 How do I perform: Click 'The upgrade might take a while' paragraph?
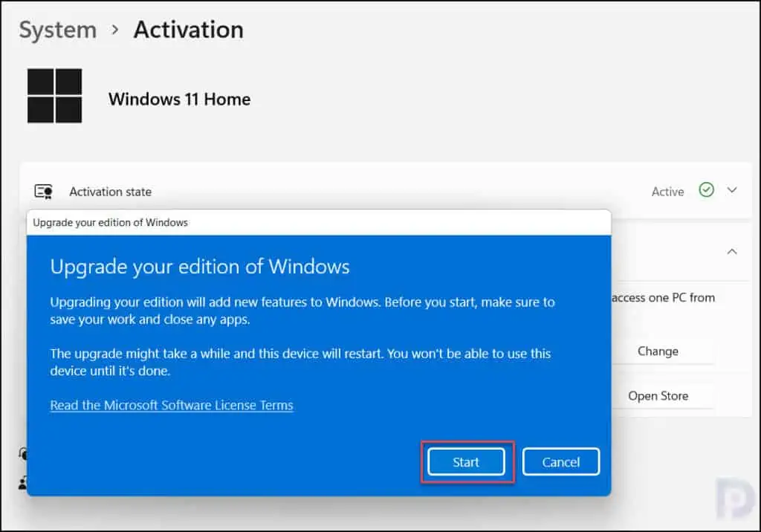[300, 362]
